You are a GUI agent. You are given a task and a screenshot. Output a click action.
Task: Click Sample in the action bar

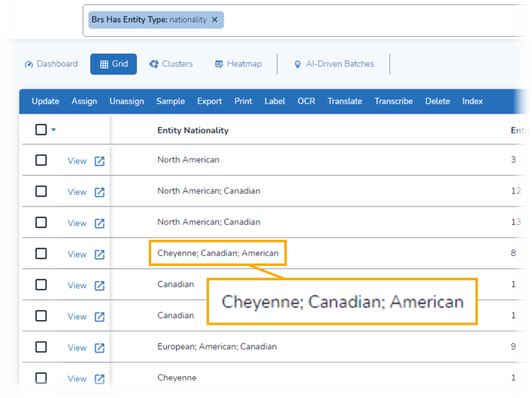click(x=171, y=101)
